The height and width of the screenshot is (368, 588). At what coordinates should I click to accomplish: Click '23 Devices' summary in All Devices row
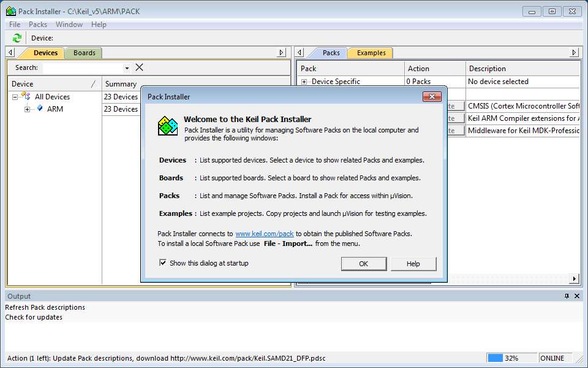click(x=121, y=96)
